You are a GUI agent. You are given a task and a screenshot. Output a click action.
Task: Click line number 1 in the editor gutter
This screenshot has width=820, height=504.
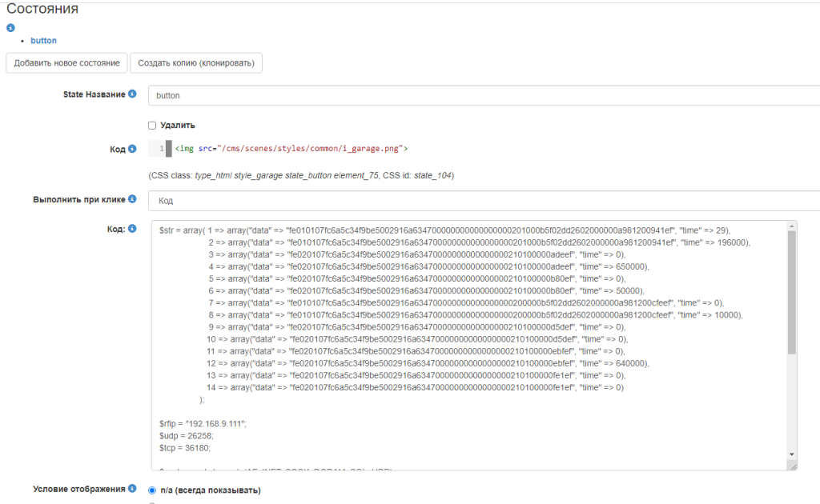pyautogui.click(x=162, y=149)
